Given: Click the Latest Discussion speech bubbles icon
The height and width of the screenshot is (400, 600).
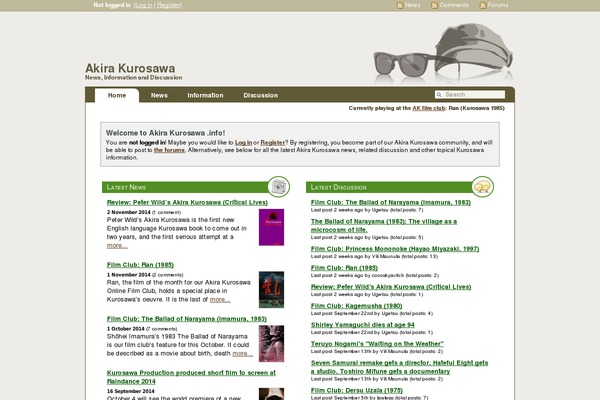Looking at the screenshot, I should coord(483,187).
